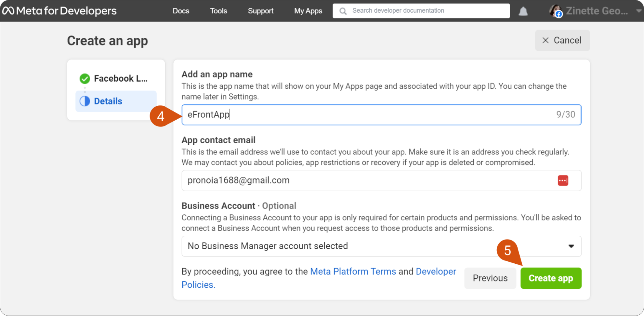The width and height of the screenshot is (644, 316).
Task: Expand the account menu arrow
Action: [639, 11]
